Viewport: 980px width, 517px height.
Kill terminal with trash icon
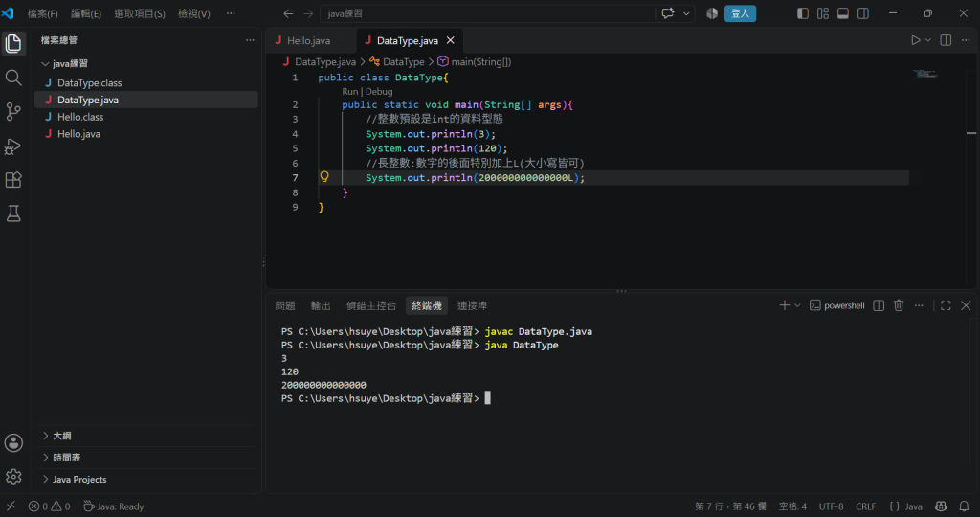point(899,305)
